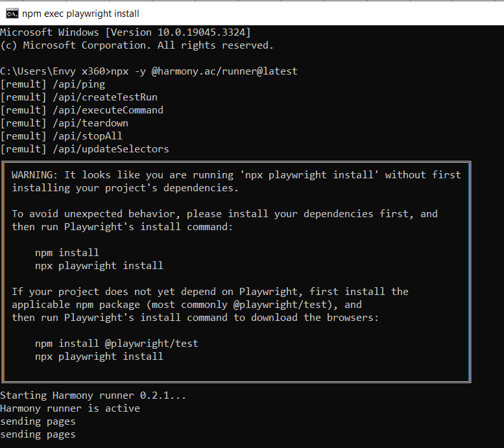Click the Microsoft Corporation copyright line
The width and height of the screenshot is (504, 448).
click(x=137, y=45)
